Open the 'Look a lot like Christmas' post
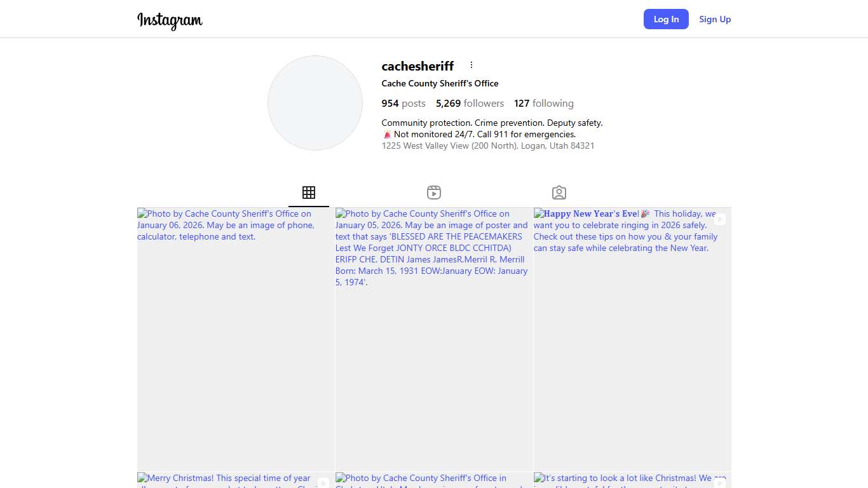Image resolution: width=868 pixels, height=488 pixels. pos(632,480)
